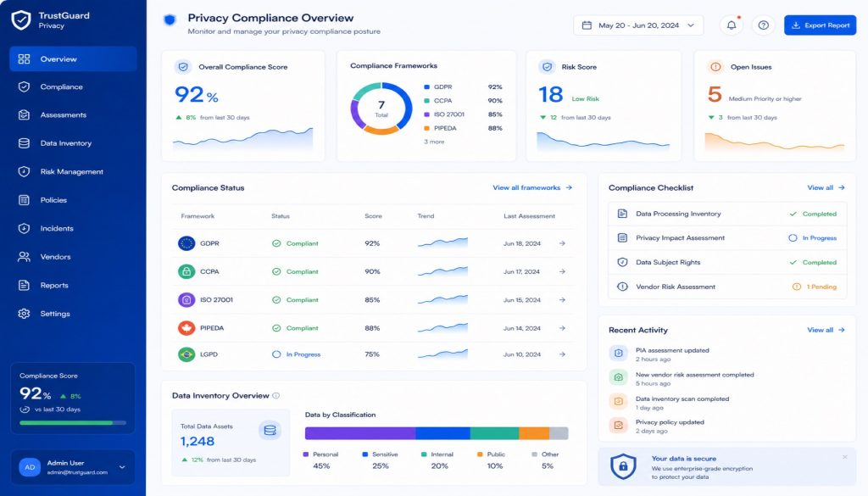The width and height of the screenshot is (868, 496).
Task: Click the LGPD Brazil flag icon
Action: (186, 354)
